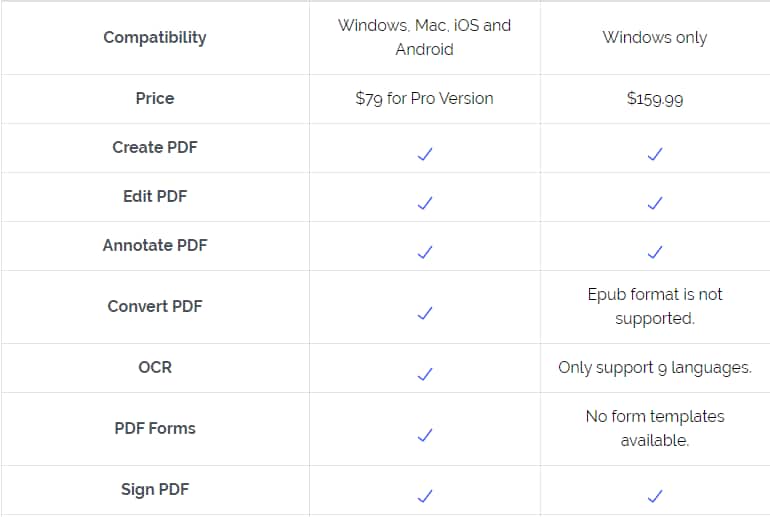Click the Annotate PDF checkmark in middle column

[x=425, y=252]
